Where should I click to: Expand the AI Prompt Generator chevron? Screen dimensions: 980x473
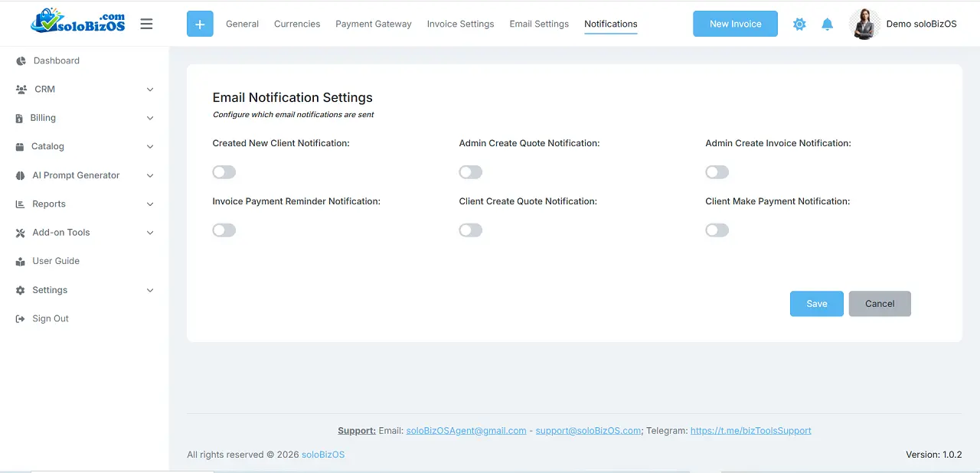(150, 175)
